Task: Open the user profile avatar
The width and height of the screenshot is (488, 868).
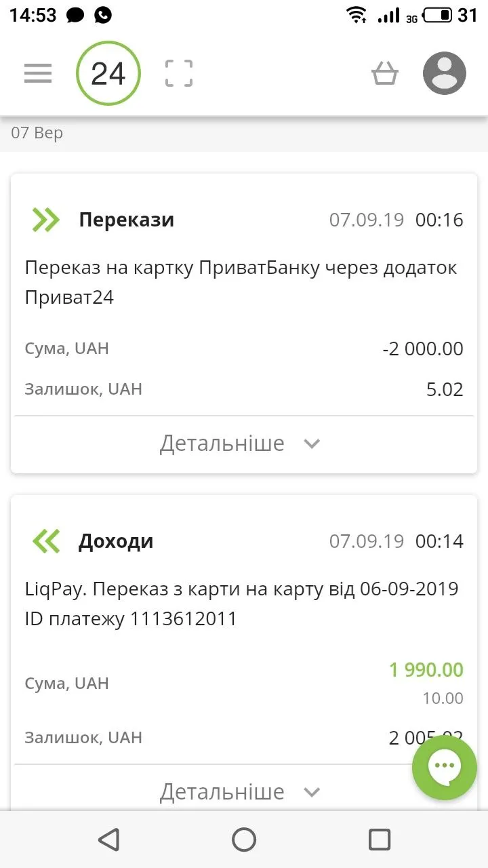Action: [x=445, y=73]
